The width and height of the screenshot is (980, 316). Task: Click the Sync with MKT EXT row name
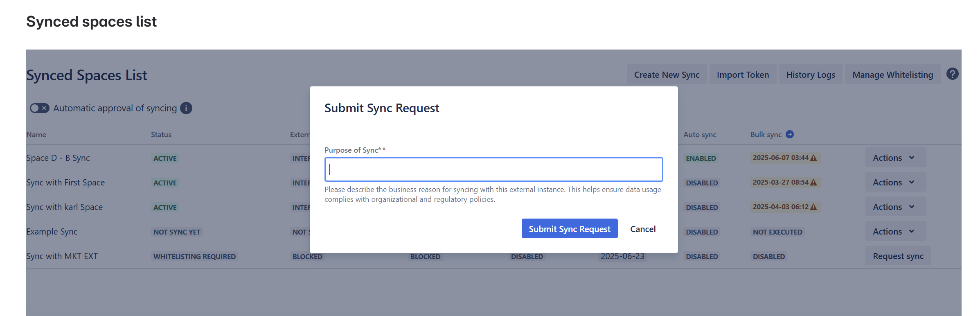pyautogui.click(x=62, y=256)
